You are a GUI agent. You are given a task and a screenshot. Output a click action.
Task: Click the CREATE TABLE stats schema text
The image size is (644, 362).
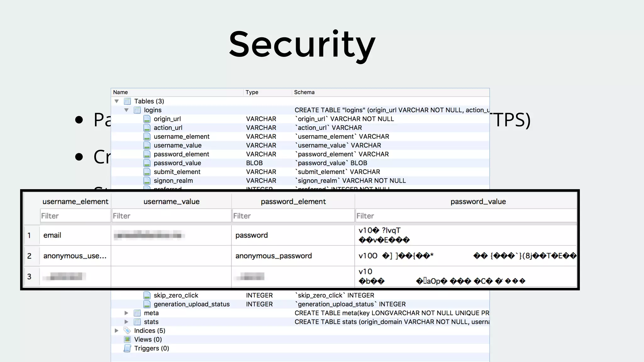tap(392, 322)
